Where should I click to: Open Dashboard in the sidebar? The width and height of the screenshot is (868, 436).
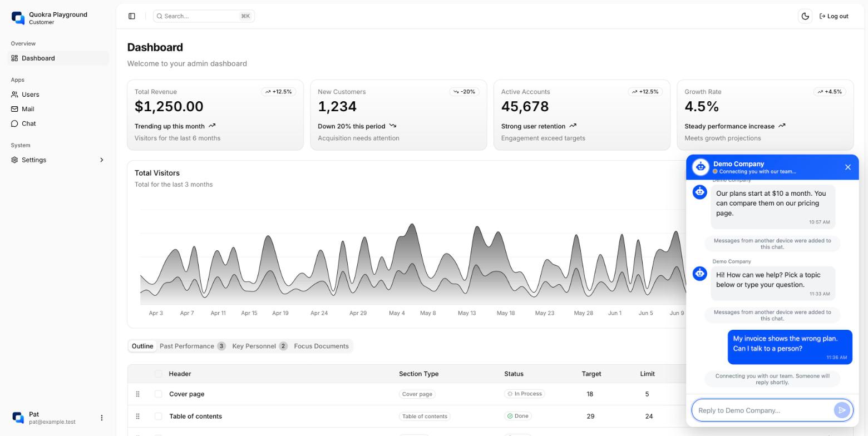58,58
